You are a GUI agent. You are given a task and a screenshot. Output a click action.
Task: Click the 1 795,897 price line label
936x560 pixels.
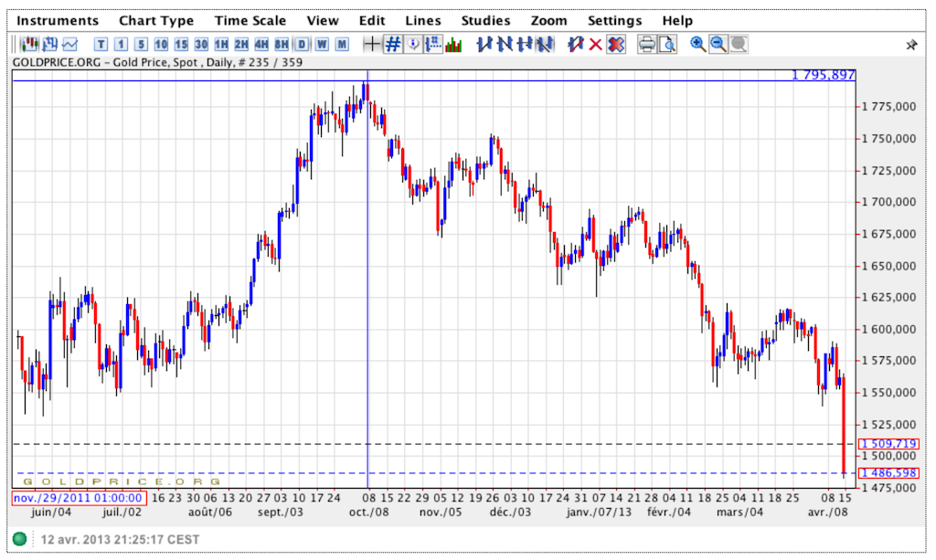click(x=823, y=75)
